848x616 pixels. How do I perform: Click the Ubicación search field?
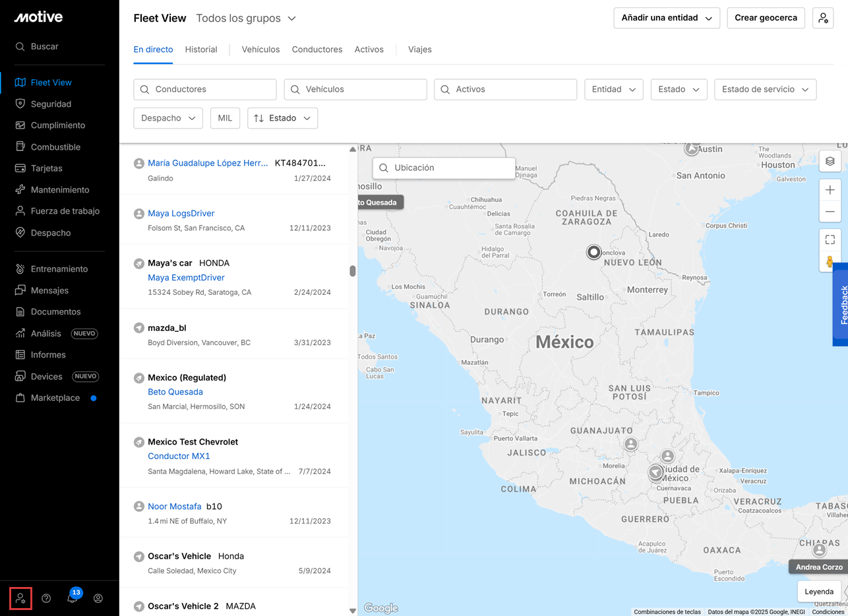click(444, 168)
